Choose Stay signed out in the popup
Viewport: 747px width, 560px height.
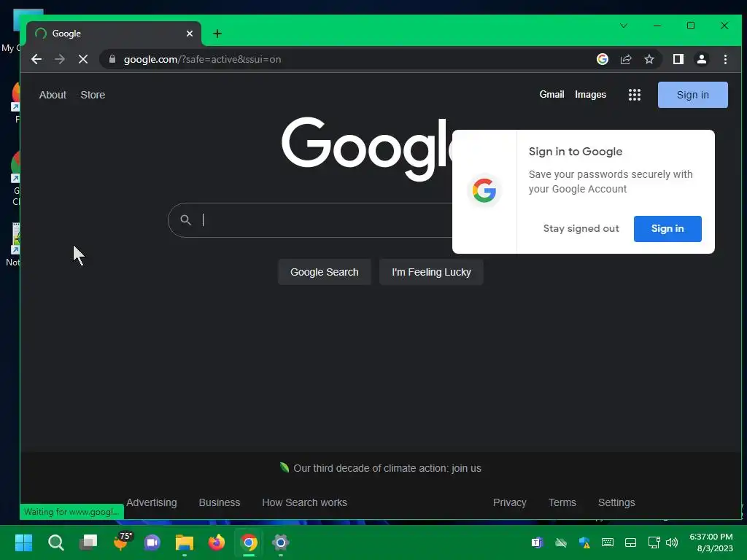point(581,228)
